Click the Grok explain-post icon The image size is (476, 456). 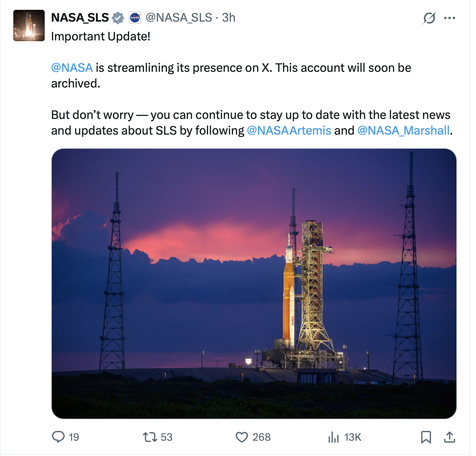coord(429,18)
